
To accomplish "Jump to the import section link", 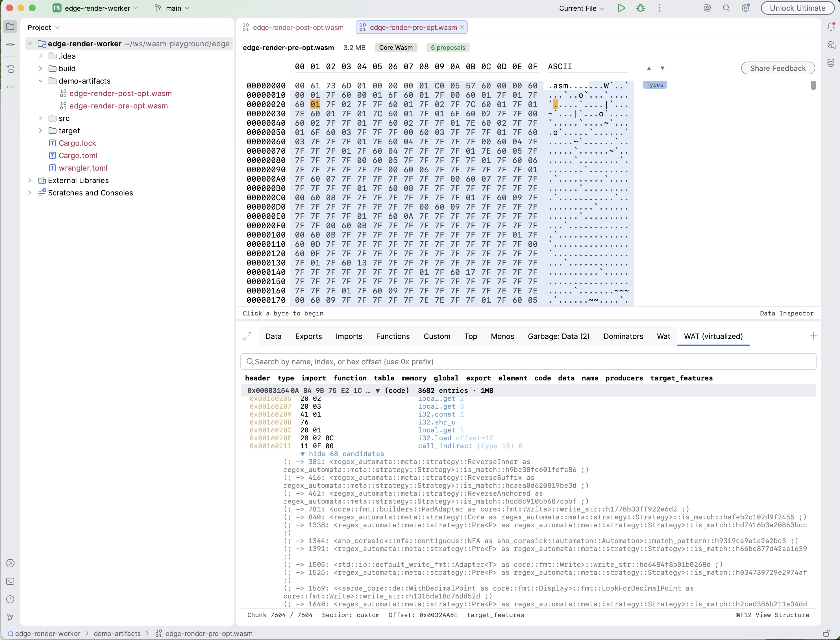I will pos(314,378).
